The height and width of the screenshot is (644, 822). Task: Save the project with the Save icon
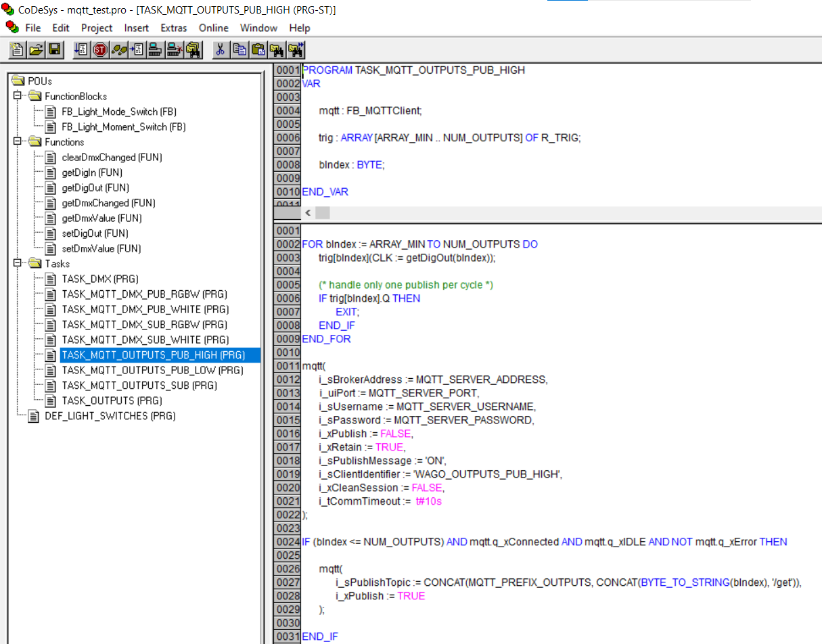[54, 49]
